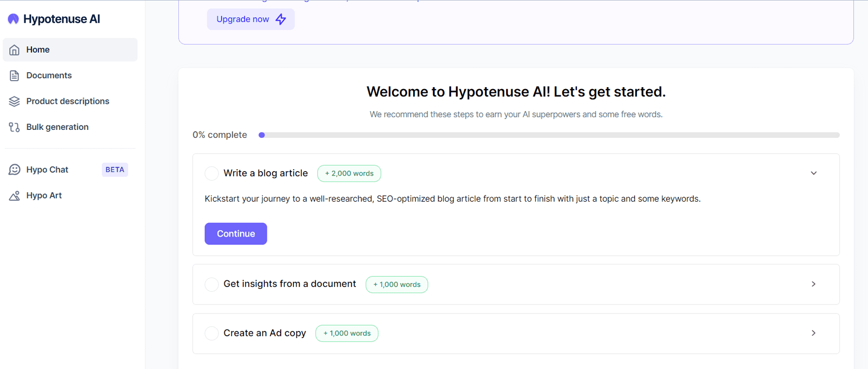Expand the Create an Ad copy chevron
This screenshot has height=369, width=868.
[x=814, y=333]
